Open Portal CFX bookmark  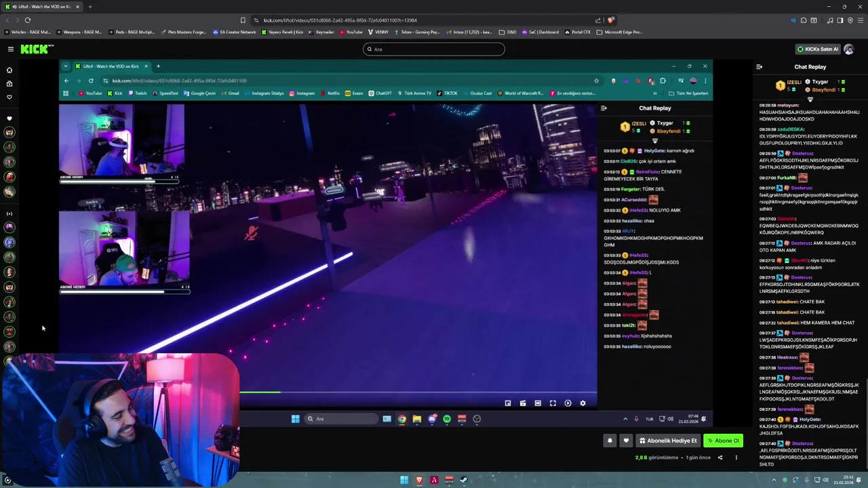click(x=578, y=32)
